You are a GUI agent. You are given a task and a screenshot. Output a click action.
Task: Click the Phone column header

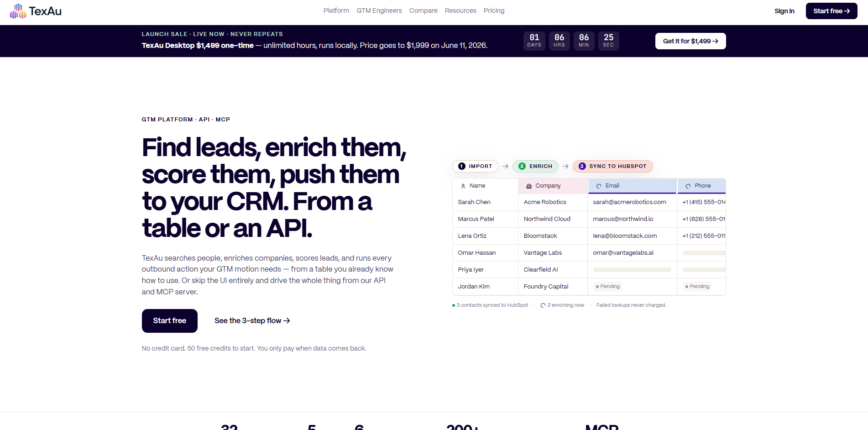[701, 186]
